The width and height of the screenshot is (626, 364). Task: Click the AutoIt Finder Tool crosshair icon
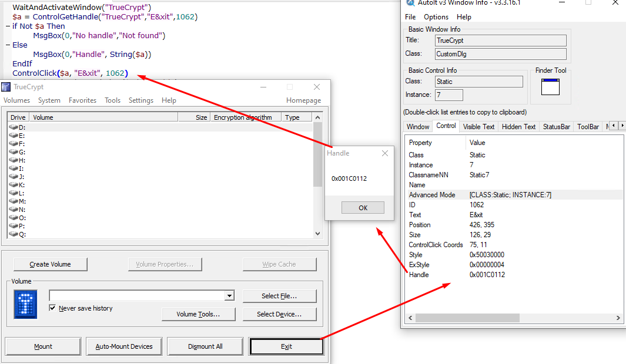point(550,86)
